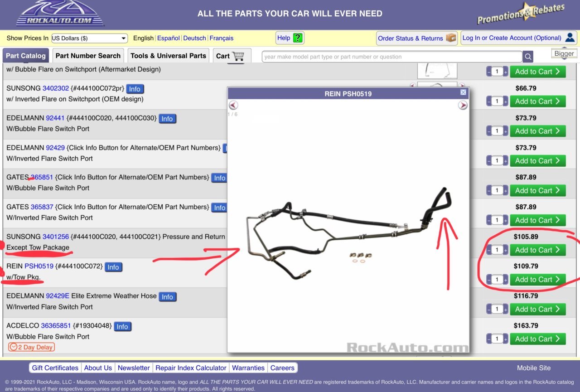
Task: Open About Us footer link
Action: [98, 368]
